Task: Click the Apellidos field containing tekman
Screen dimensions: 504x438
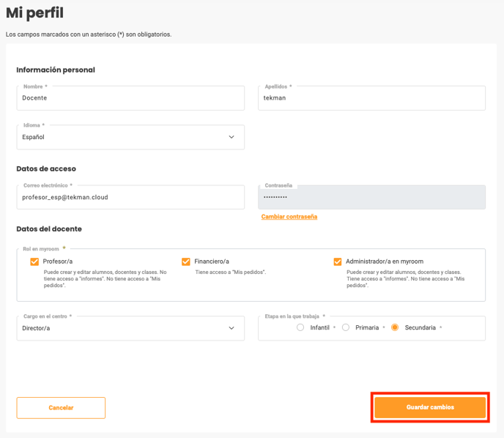Action: tap(371, 98)
